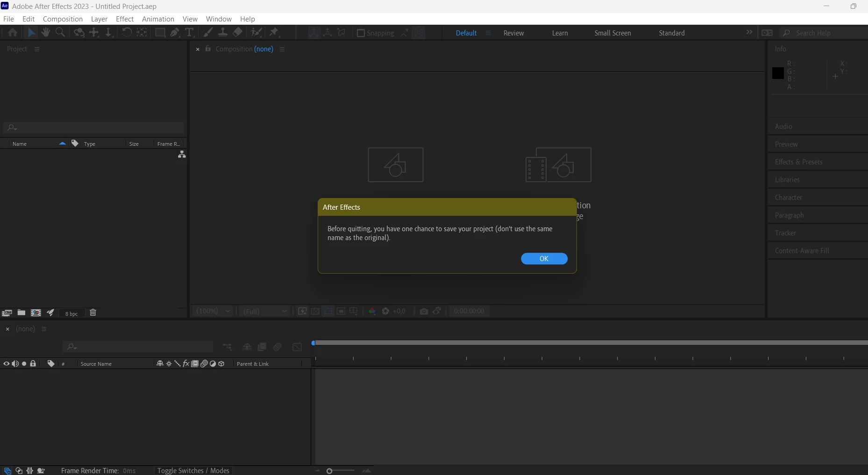Select the Horizontal Type tool
This screenshot has height=475, width=868.
pos(189,32)
